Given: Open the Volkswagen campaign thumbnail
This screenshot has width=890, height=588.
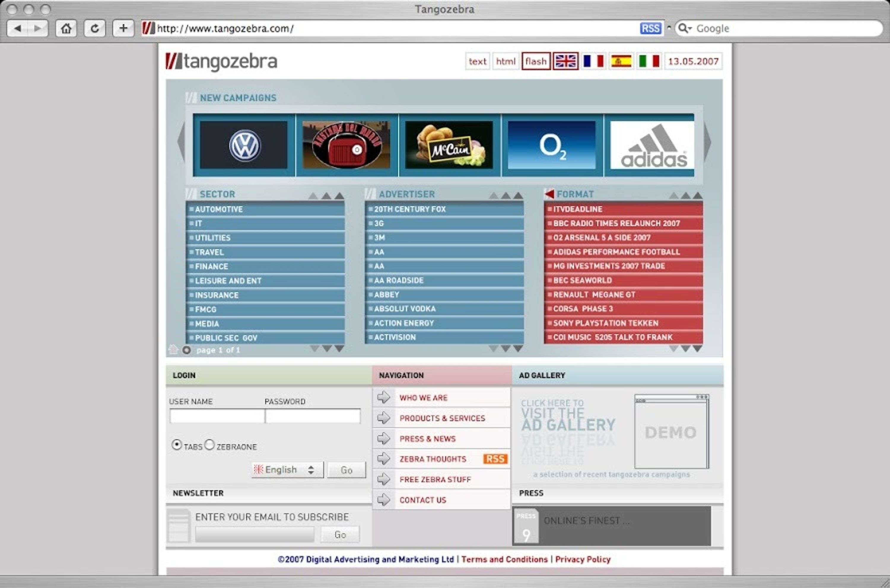Looking at the screenshot, I should tap(244, 145).
